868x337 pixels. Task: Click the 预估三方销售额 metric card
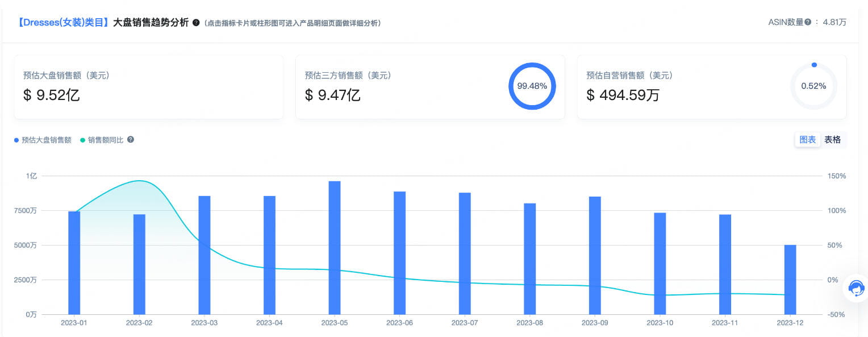(x=398, y=86)
